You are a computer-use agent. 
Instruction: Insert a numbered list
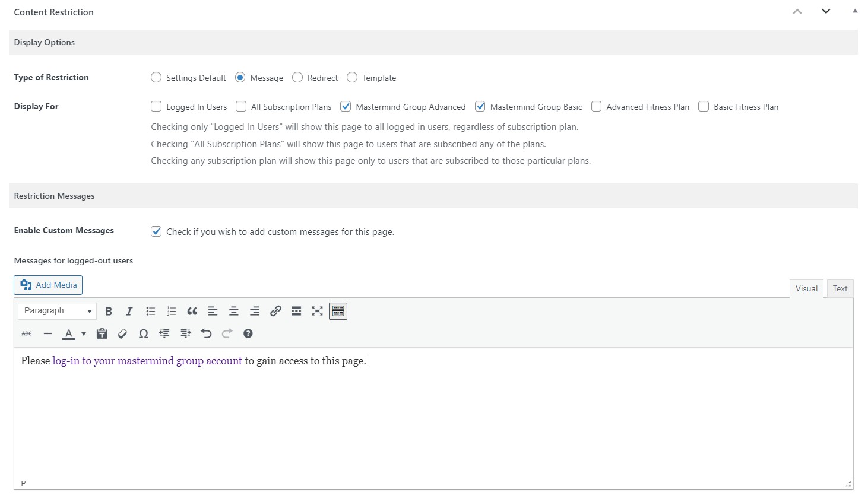click(172, 311)
